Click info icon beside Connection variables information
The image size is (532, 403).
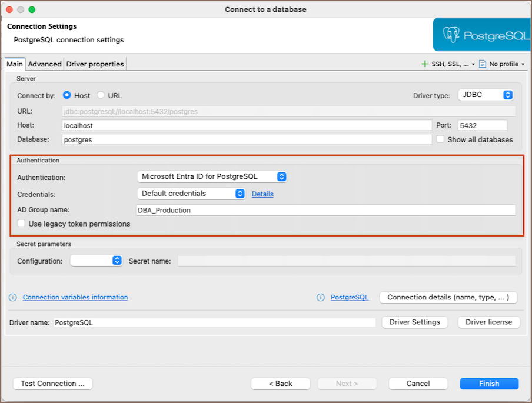[x=13, y=298]
